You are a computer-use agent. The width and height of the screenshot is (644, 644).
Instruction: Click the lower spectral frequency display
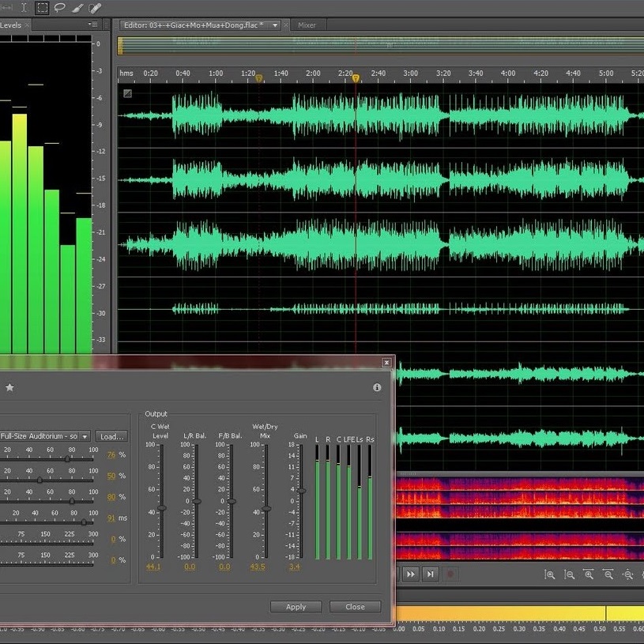(519, 545)
